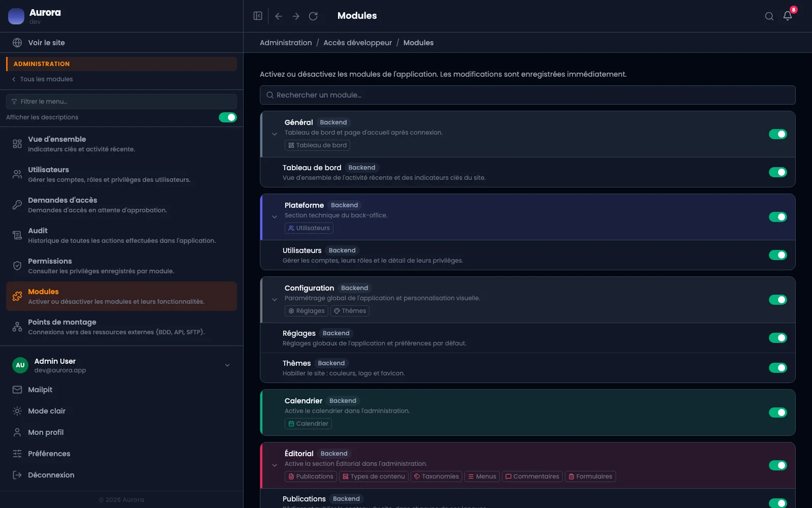
Task: Click the Calendrier tag chip
Action: click(x=308, y=424)
